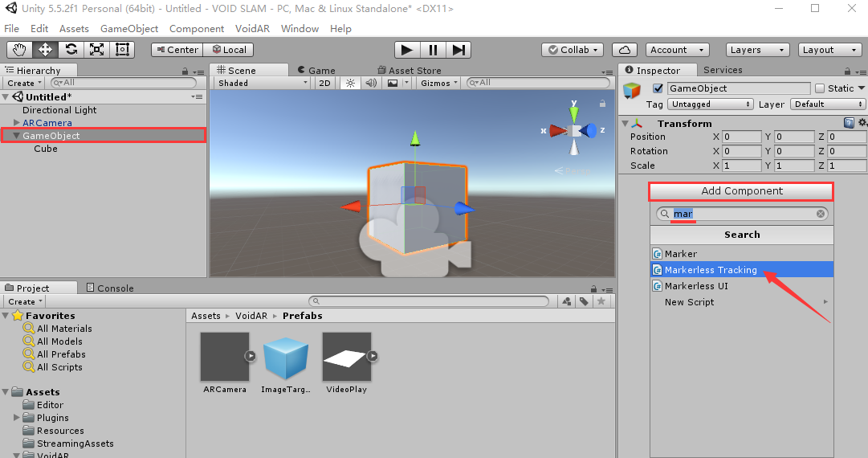Screen dimensions: 868x458
Task: Select ARCamera prefab thumbnail
Action: 225,357
